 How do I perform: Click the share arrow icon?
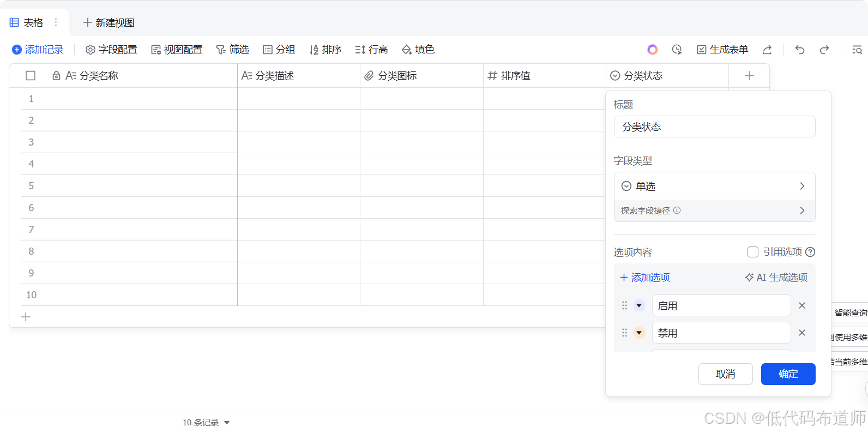click(767, 50)
